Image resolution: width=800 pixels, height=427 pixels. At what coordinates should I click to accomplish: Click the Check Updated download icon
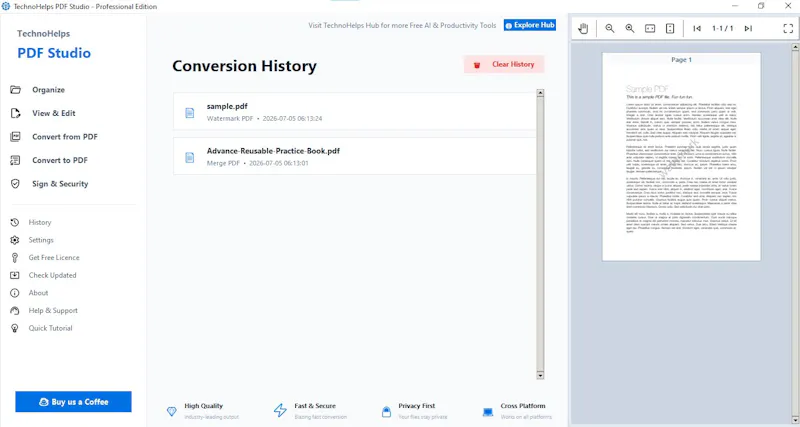coord(15,275)
